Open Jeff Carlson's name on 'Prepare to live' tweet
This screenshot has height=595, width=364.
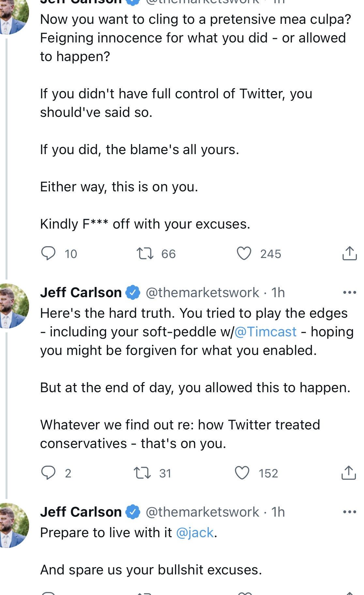coord(81,512)
